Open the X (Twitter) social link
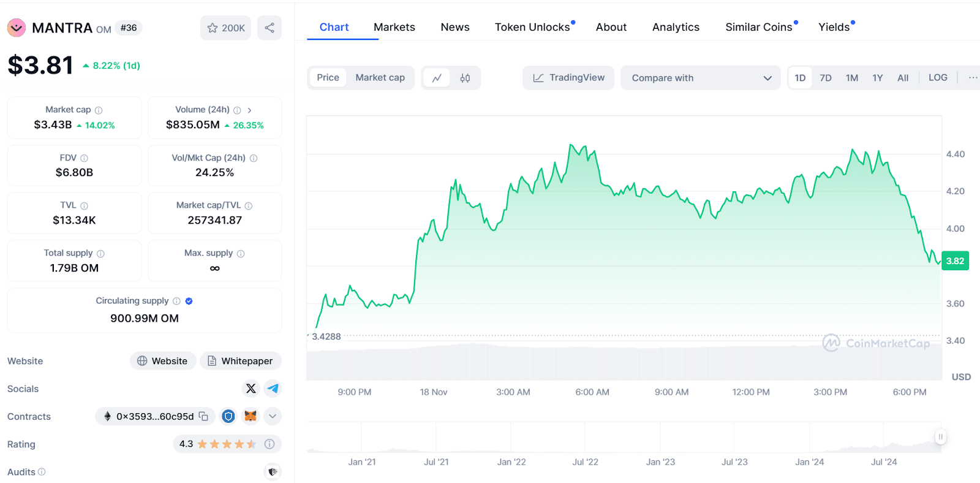Screen dimensions: 980x483 point(251,389)
